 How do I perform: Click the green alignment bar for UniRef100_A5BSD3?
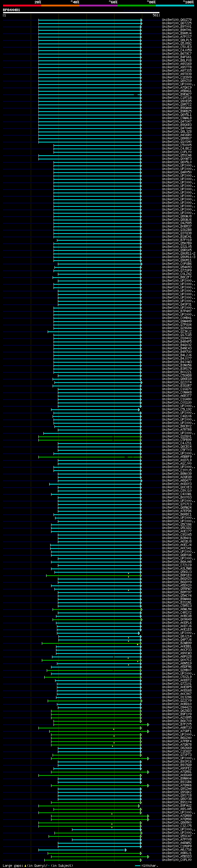[100, 857]
